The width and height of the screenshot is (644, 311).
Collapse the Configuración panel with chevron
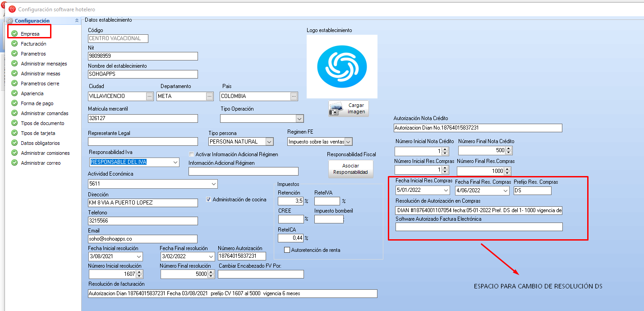point(77,21)
